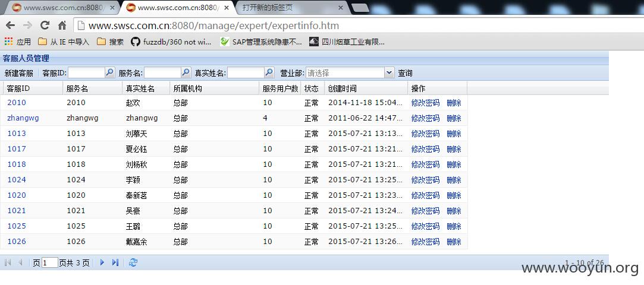Click the 真实姓名 search input field
644x285 pixels.
246,72
